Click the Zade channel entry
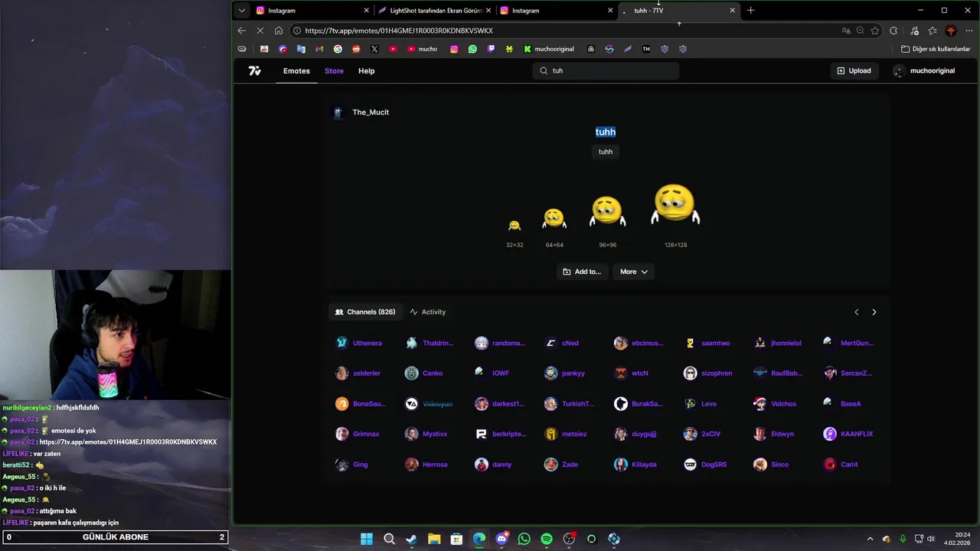The image size is (980, 551). (x=561, y=465)
